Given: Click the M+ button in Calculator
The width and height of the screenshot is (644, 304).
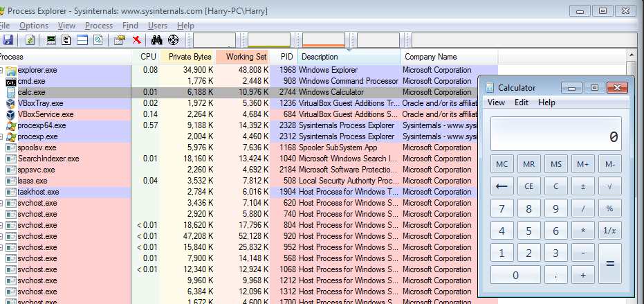Looking at the screenshot, I should 583,164.
